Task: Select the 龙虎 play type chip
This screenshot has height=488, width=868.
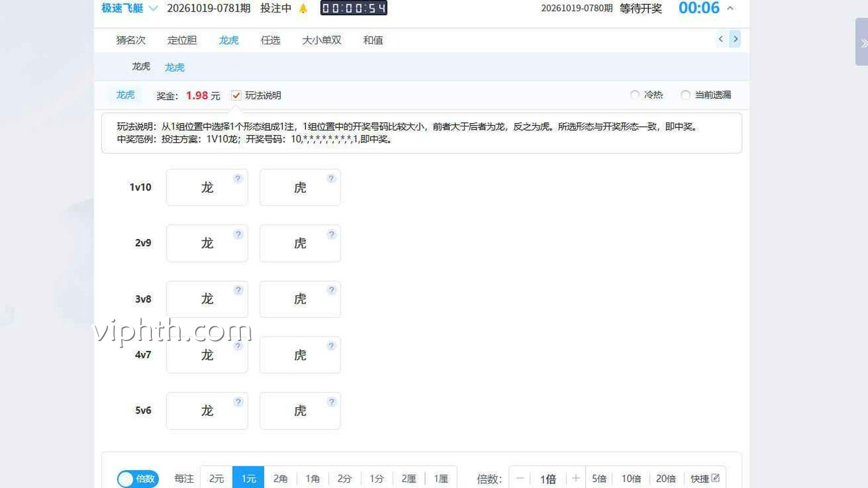Action: [x=125, y=95]
